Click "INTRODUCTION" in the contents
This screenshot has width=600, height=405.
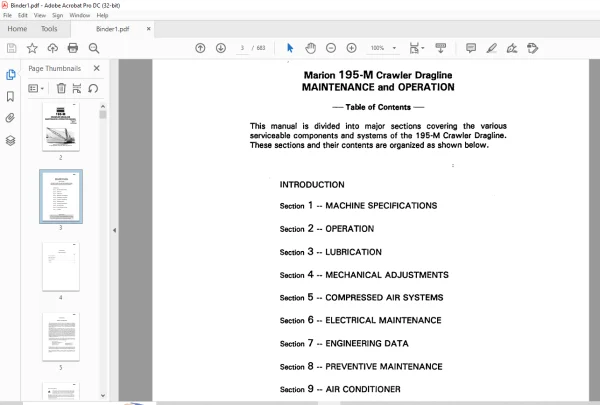(x=312, y=185)
